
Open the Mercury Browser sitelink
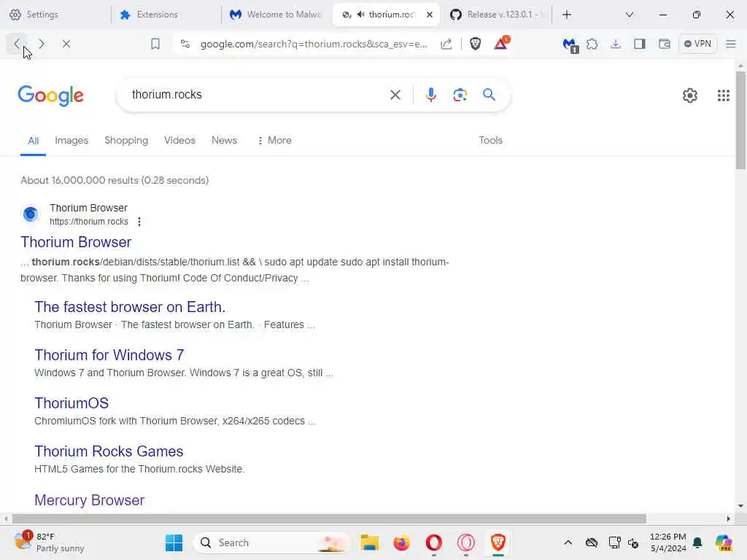89,500
